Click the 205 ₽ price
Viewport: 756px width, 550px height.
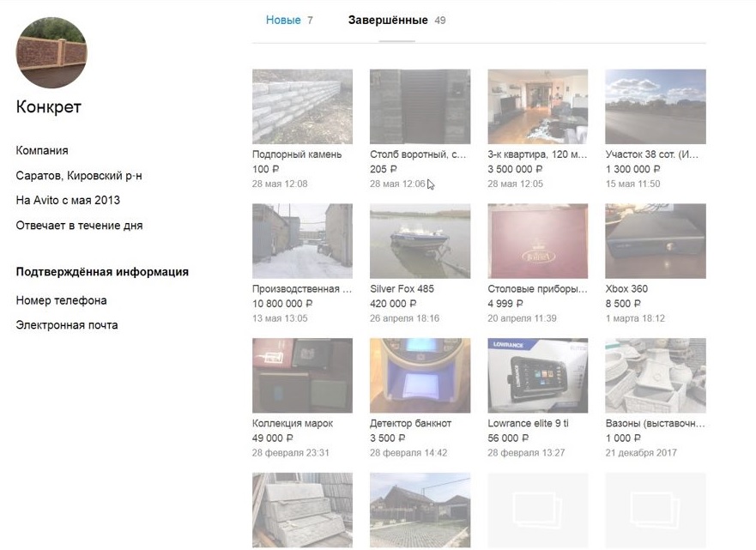(x=384, y=169)
